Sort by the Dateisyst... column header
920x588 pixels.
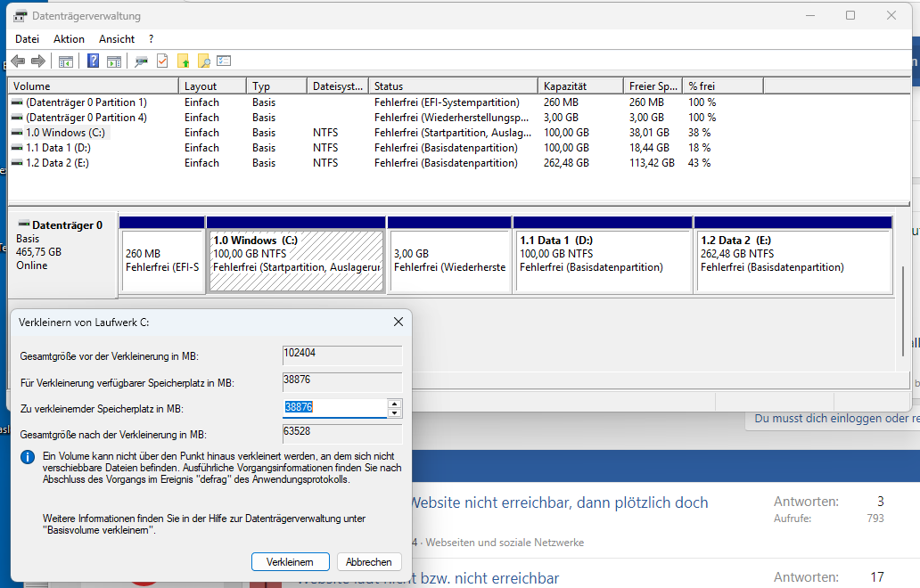click(338, 86)
